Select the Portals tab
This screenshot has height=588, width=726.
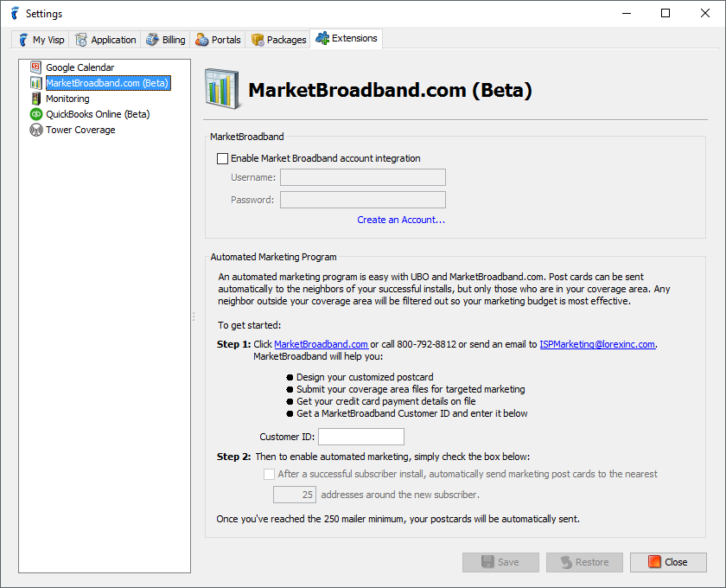218,40
